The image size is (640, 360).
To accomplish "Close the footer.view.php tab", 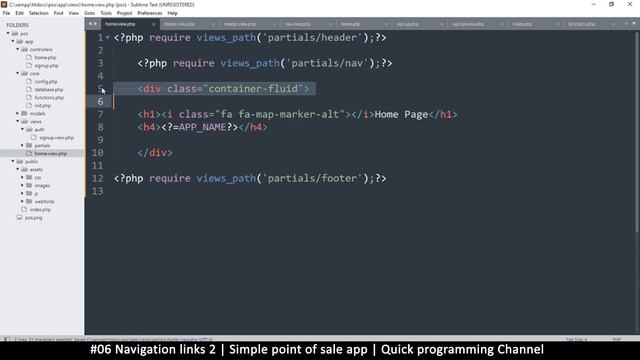I will [x=213, y=24].
